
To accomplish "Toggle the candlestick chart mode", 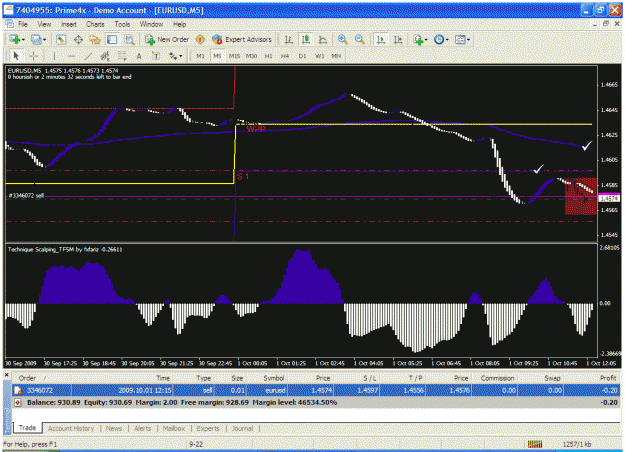I will click(x=306, y=39).
